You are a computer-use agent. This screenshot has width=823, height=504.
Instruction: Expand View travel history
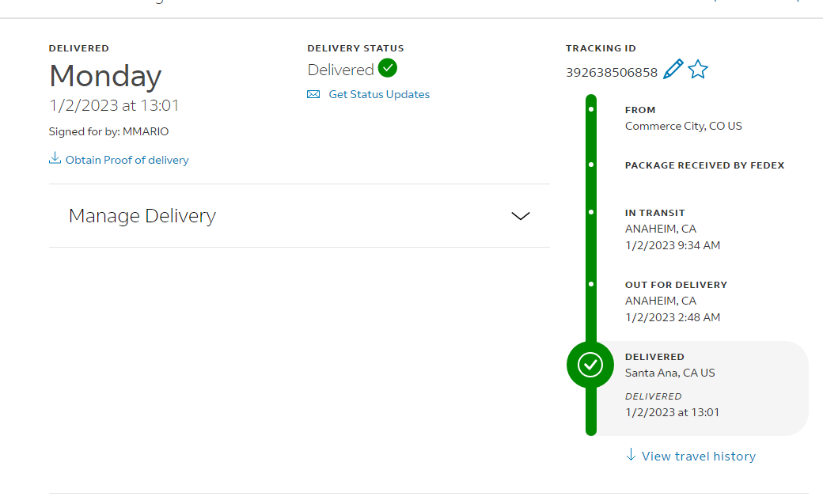[699, 457]
